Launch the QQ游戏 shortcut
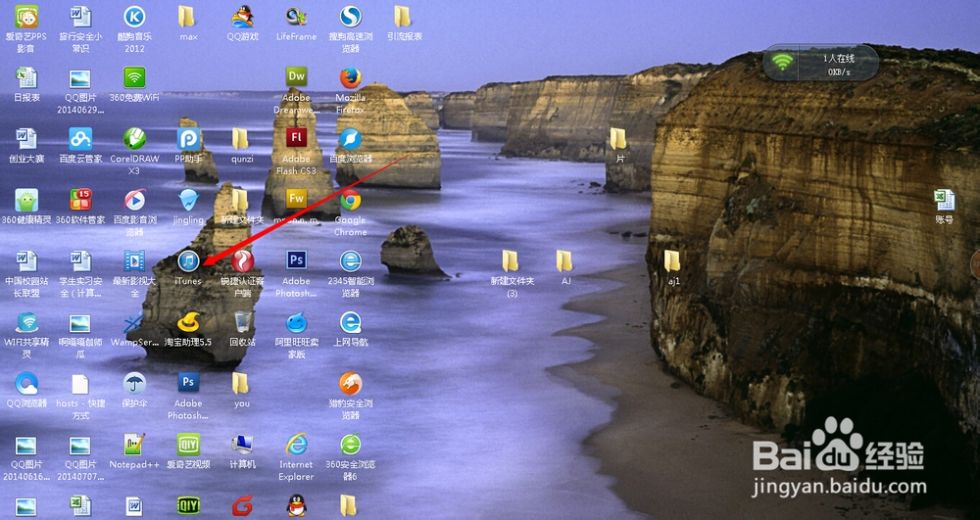Image resolution: width=980 pixels, height=520 pixels. click(242, 17)
